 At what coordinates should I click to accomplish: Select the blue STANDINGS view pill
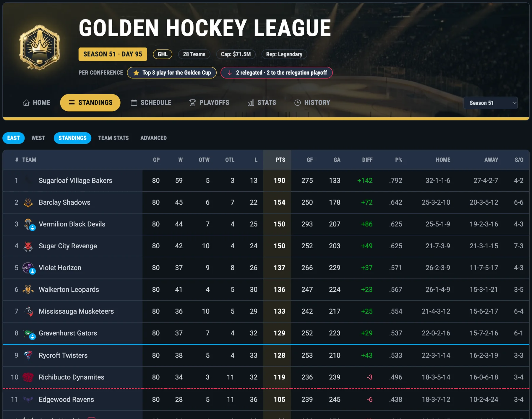coord(72,138)
